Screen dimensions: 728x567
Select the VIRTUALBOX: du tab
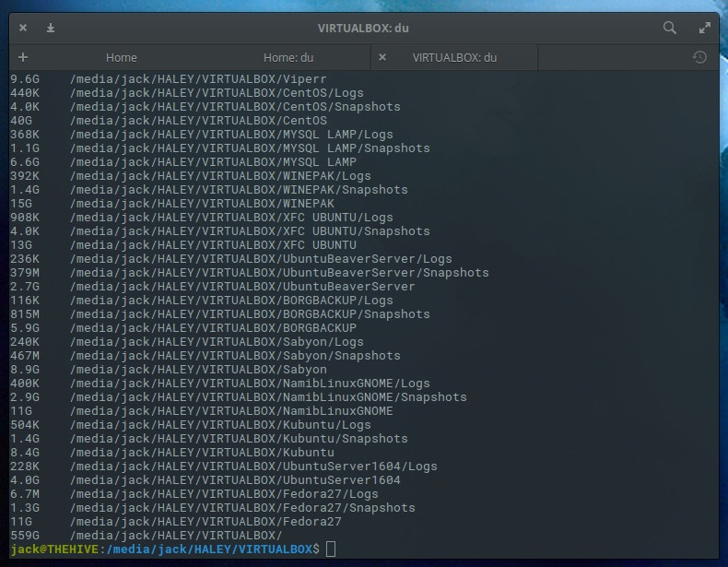point(454,57)
